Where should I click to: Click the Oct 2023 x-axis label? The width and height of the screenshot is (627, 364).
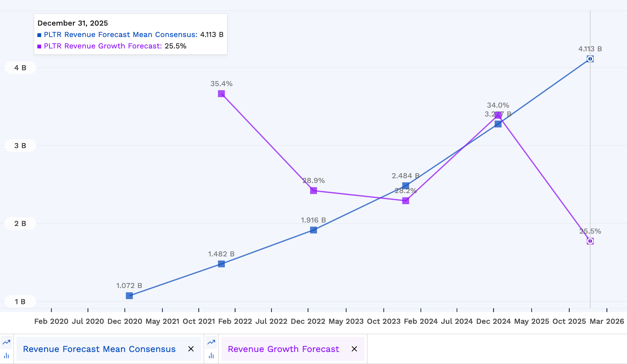[x=384, y=321]
